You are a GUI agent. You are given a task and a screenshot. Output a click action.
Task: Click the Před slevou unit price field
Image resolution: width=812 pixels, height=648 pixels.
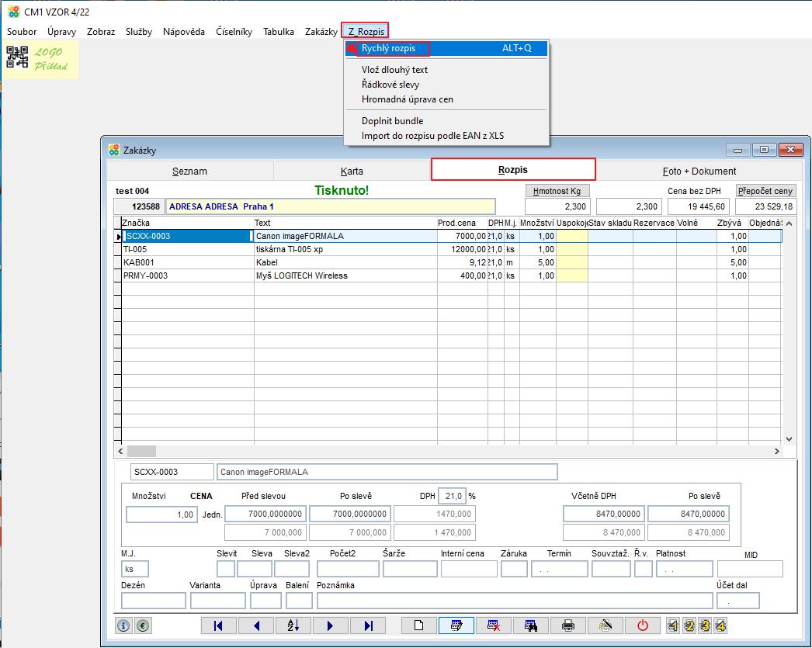tap(265, 515)
